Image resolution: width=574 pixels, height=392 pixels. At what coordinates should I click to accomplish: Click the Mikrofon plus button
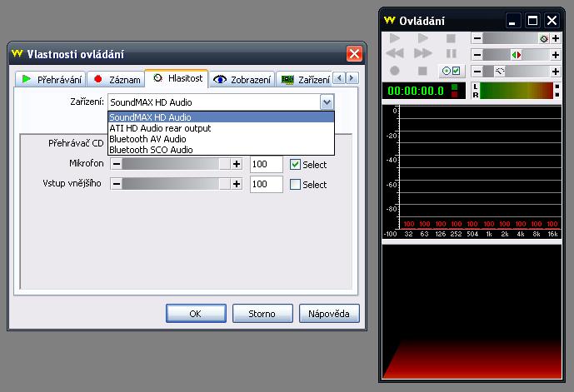(x=237, y=164)
